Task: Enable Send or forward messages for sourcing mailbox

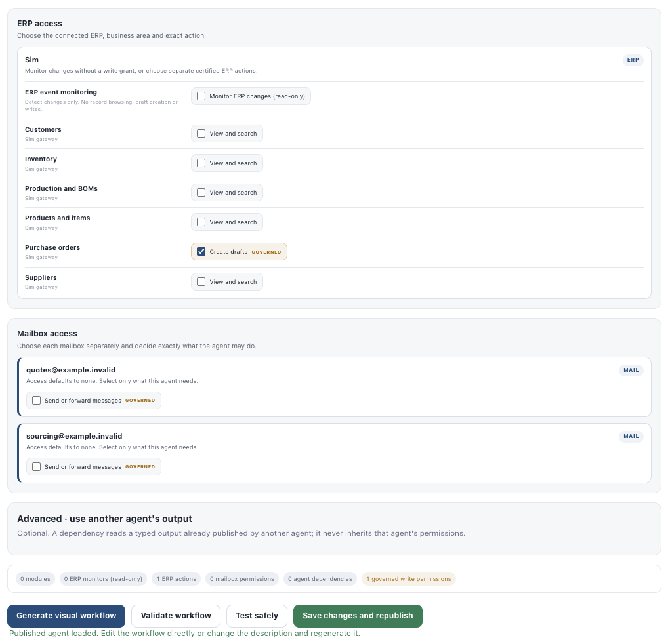Action: point(36,467)
